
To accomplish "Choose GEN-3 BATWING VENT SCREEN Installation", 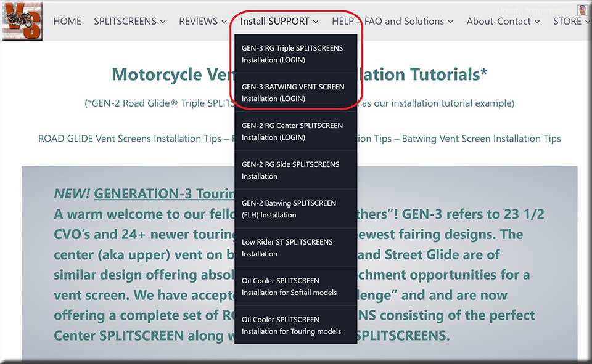I will [292, 92].
